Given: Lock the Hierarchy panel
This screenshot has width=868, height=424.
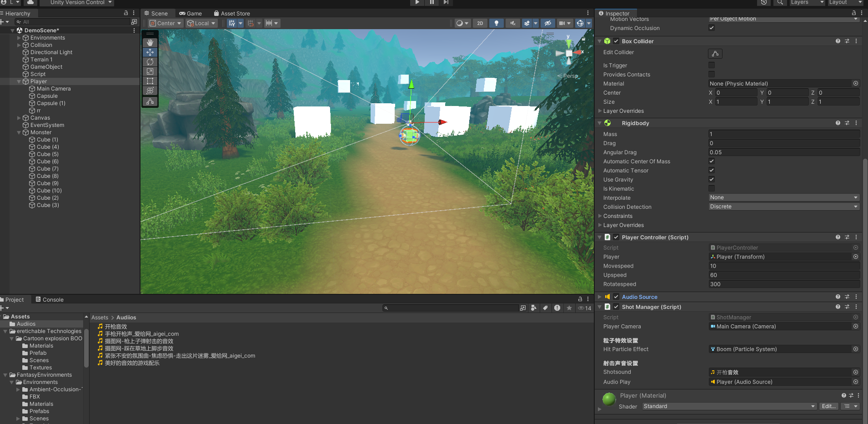Looking at the screenshot, I should [x=126, y=13].
